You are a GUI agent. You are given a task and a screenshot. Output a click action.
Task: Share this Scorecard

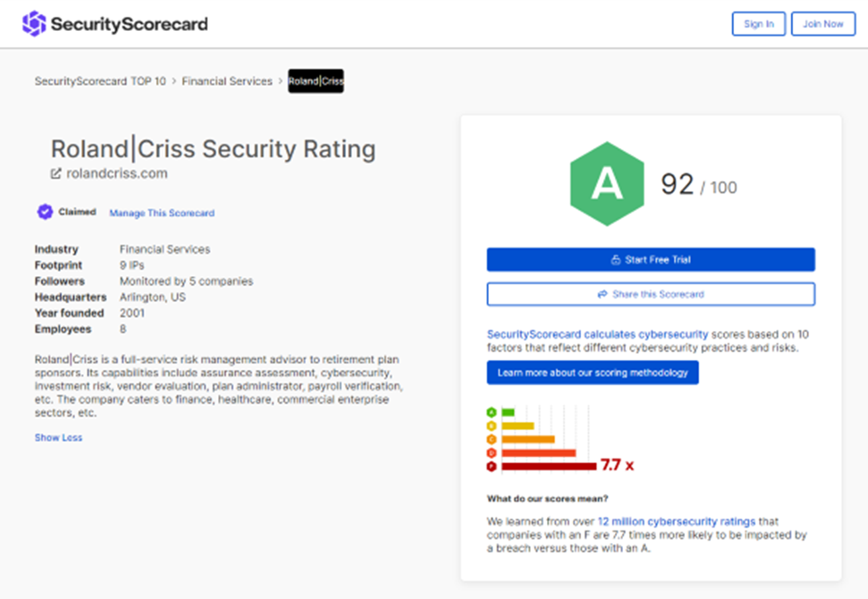(651, 294)
